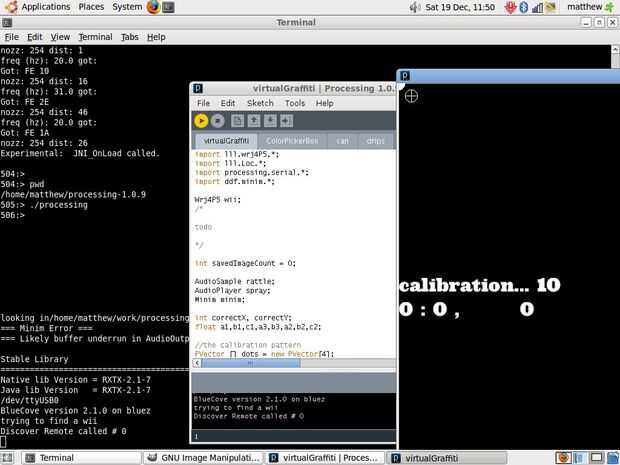Click Show Desktop at the left of the bottom panel
The height and width of the screenshot is (465, 620).
[x=7, y=458]
